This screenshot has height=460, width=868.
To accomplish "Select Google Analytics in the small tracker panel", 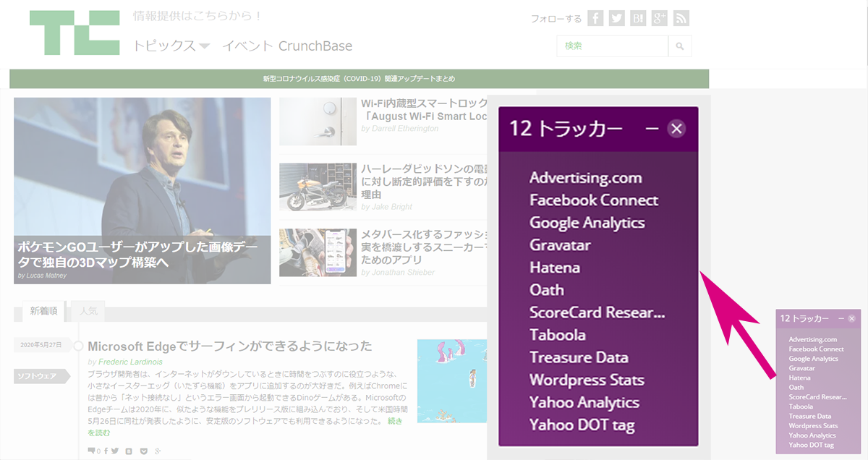I will 813,359.
